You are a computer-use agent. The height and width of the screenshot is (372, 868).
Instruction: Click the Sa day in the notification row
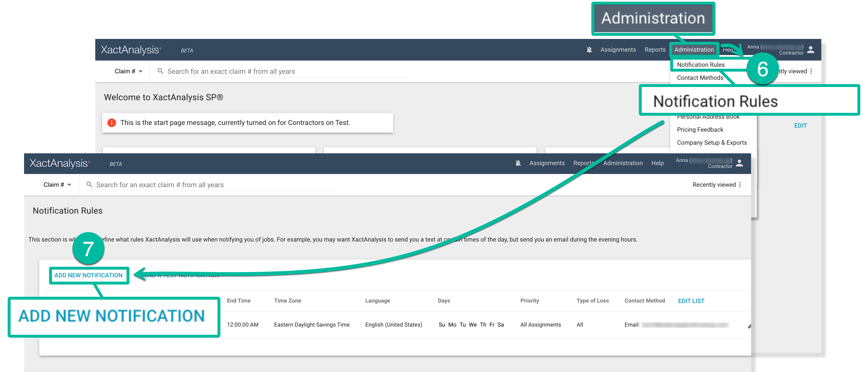pyautogui.click(x=501, y=324)
